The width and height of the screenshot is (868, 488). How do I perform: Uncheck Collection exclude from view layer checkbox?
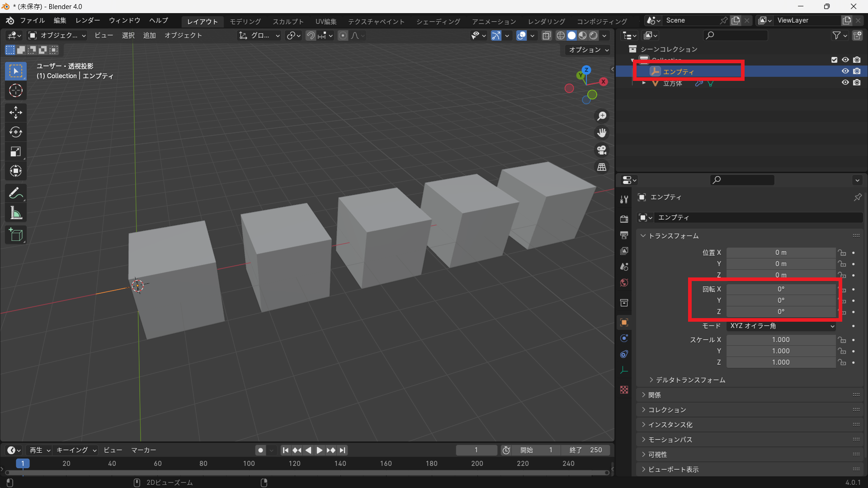(x=835, y=60)
